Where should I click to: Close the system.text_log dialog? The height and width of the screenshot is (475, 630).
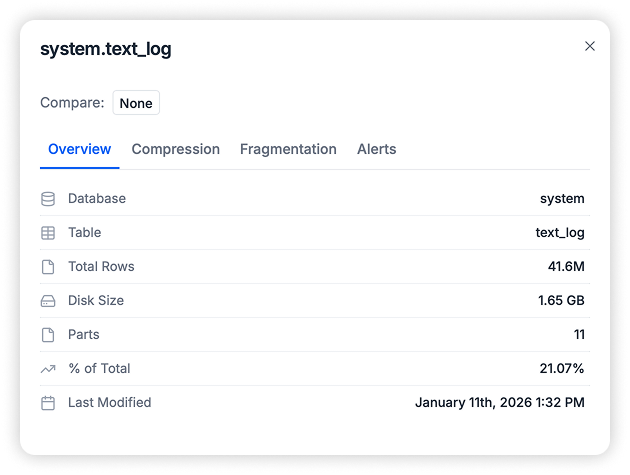pyautogui.click(x=590, y=46)
